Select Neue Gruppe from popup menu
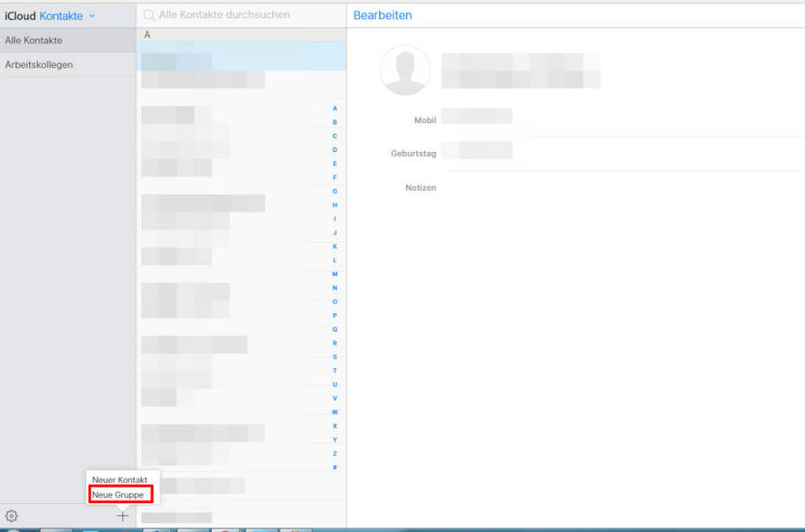The height and width of the screenshot is (532, 805). click(x=119, y=495)
